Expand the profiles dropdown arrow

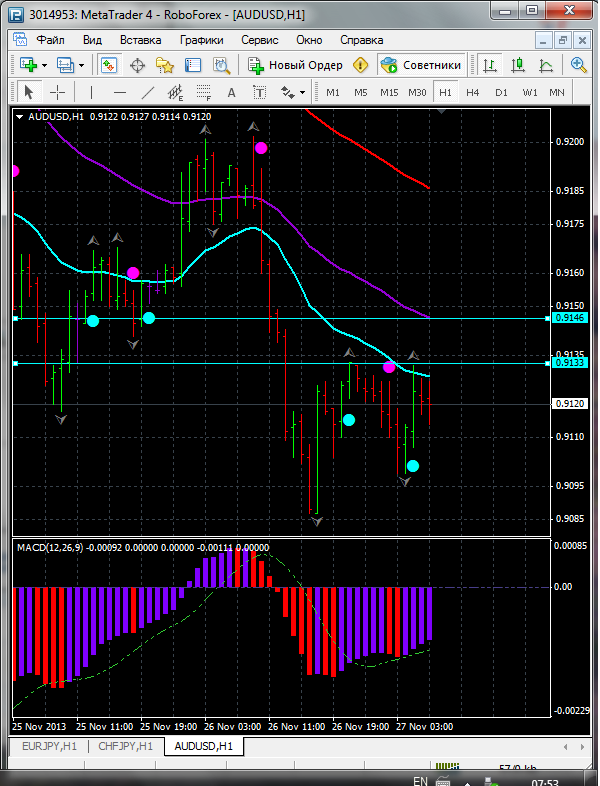[81, 66]
